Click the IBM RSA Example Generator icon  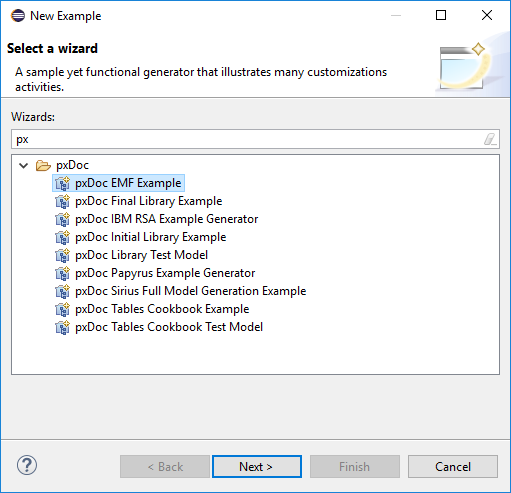coord(62,219)
